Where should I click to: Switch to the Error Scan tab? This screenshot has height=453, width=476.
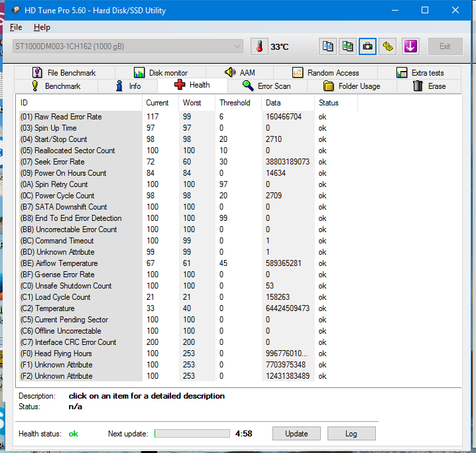267,86
